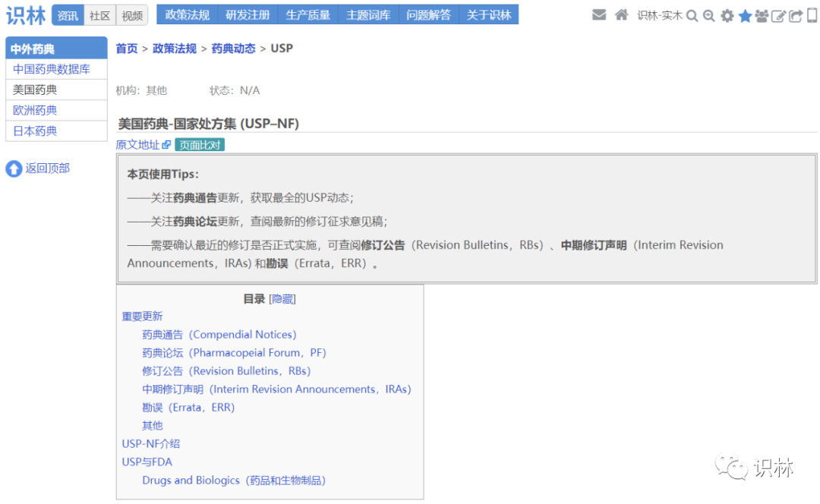The image size is (820, 504).
Task: Select 欧洲药典 in the sidebar
Action: [35, 110]
